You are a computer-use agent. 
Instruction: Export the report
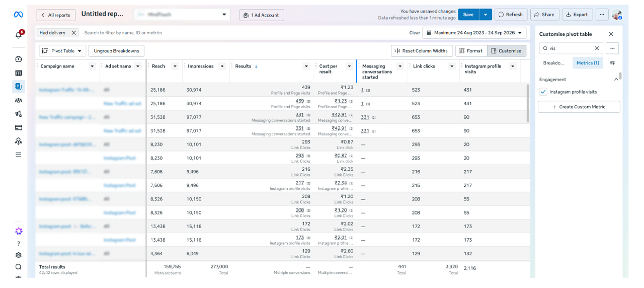[x=577, y=15]
